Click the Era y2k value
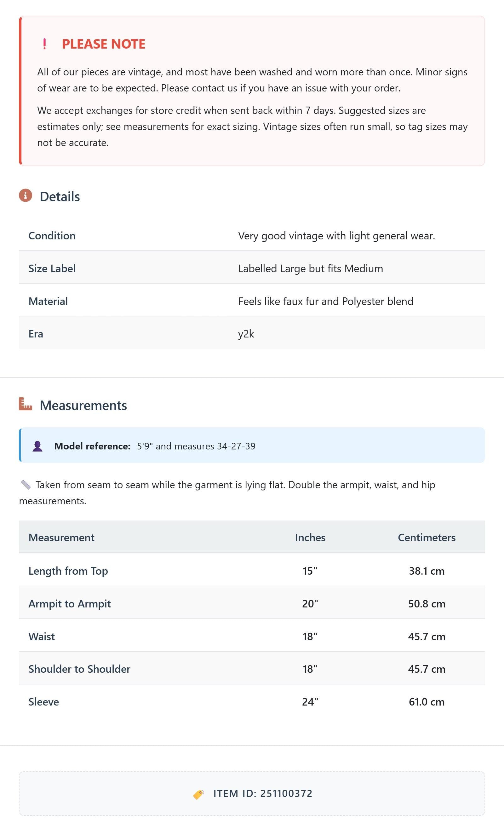Image resolution: width=504 pixels, height=832 pixels. [246, 334]
